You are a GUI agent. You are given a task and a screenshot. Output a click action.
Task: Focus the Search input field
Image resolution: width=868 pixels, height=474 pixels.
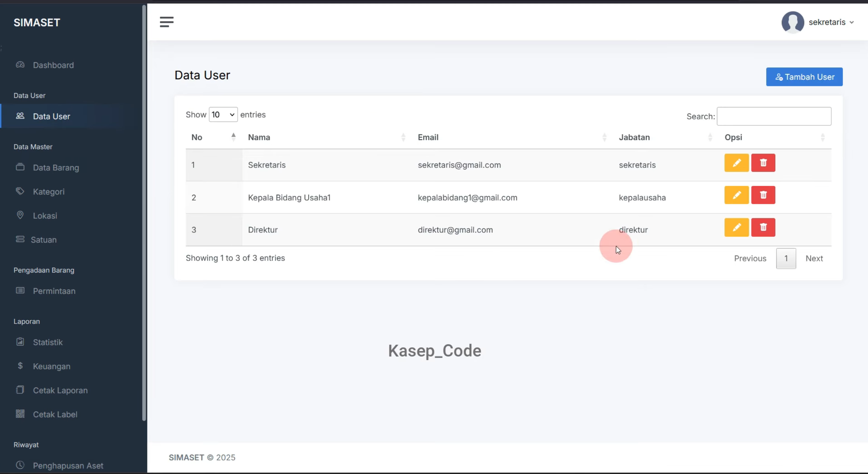tap(774, 116)
